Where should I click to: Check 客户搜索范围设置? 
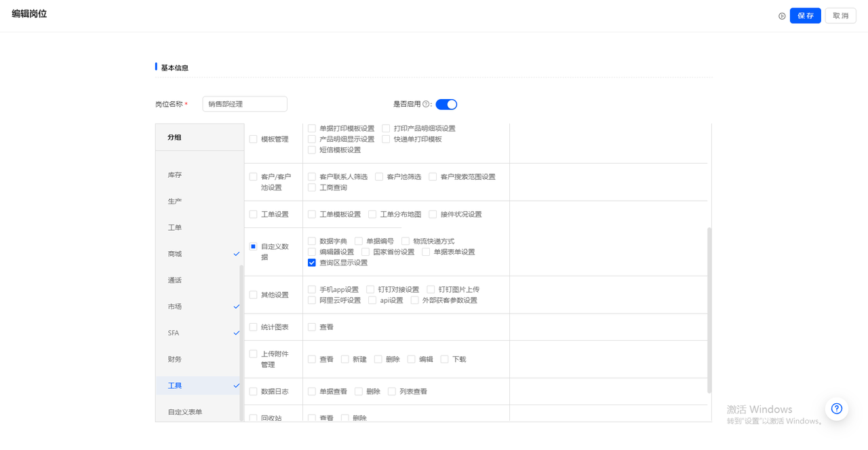click(433, 176)
